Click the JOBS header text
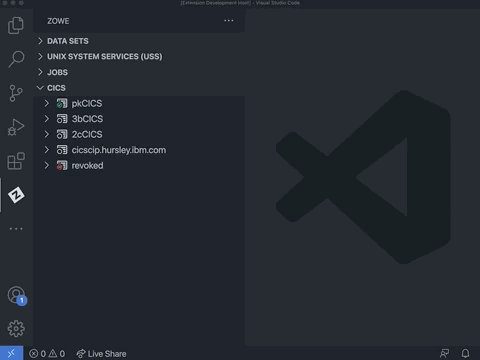Viewport: 480px width, 360px height. (x=57, y=72)
